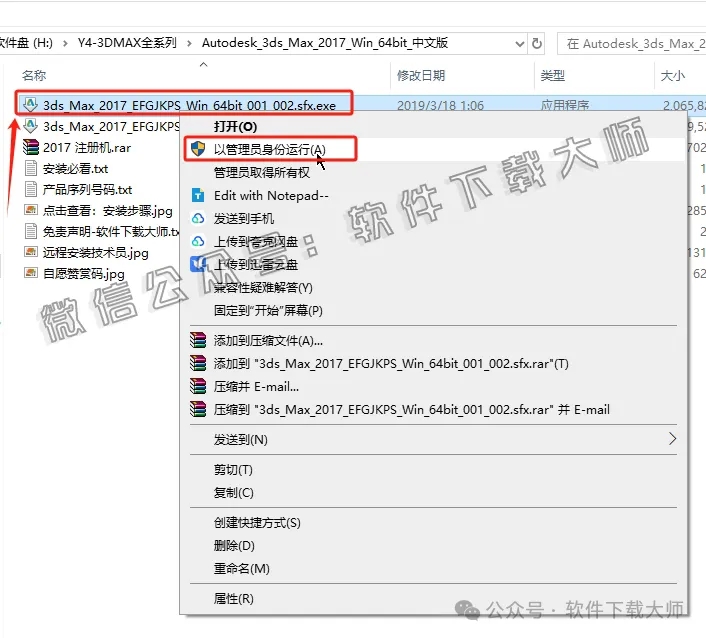
Task: Click the 自愿赞赏码.jpg image icon
Action: click(x=31, y=273)
